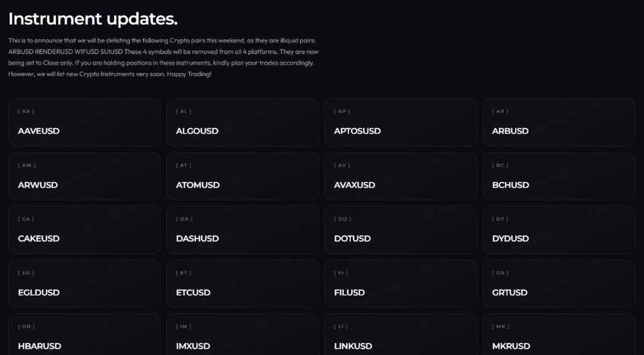Open the AAVEUSD instrument card
This screenshot has width=644, height=355.
click(x=84, y=122)
